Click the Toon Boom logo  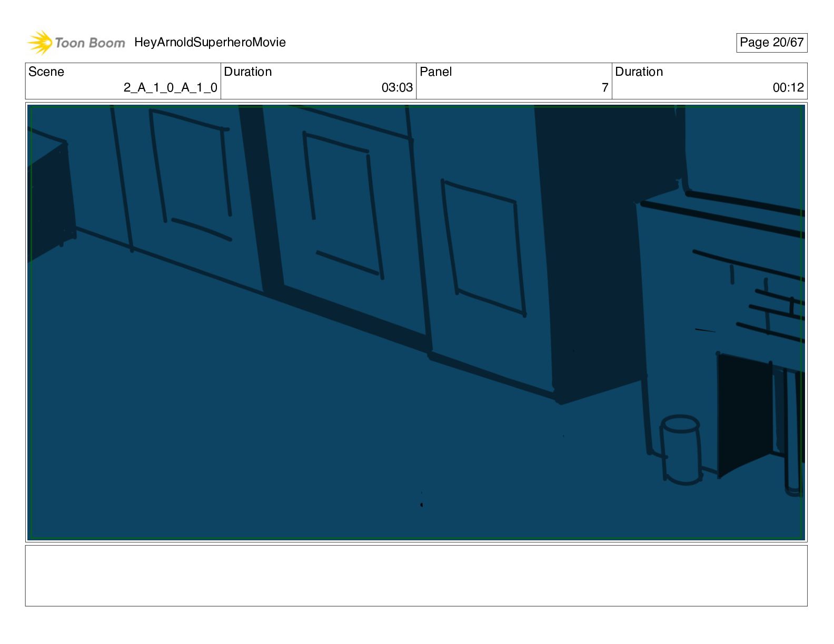click(76, 43)
